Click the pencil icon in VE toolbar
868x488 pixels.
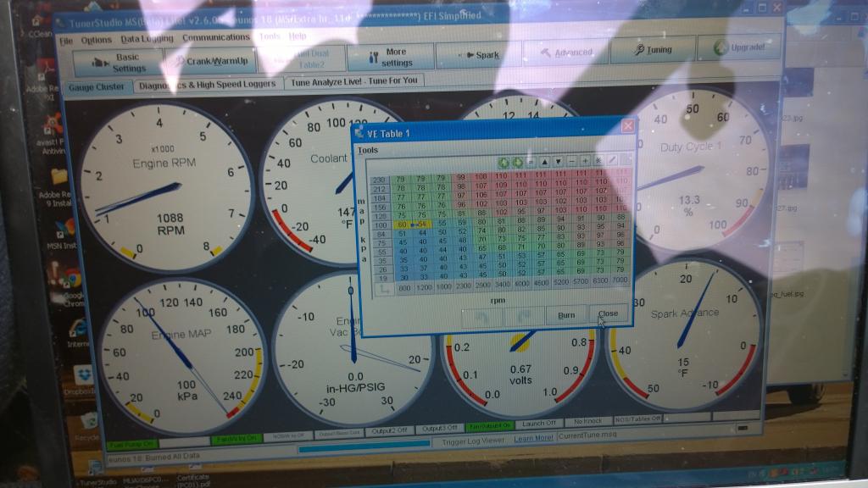coord(612,160)
